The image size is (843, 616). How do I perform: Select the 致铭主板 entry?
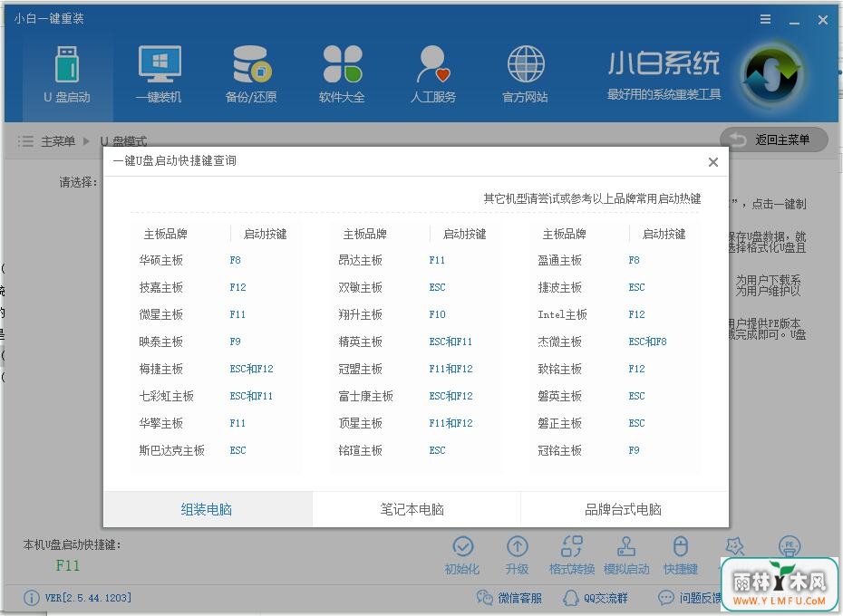(559, 369)
